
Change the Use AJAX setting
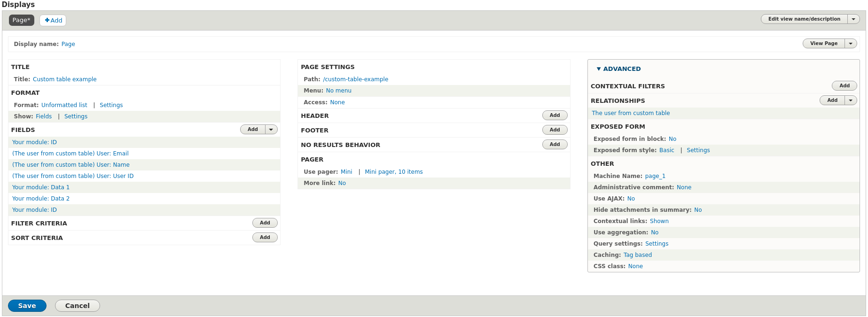pyautogui.click(x=631, y=199)
